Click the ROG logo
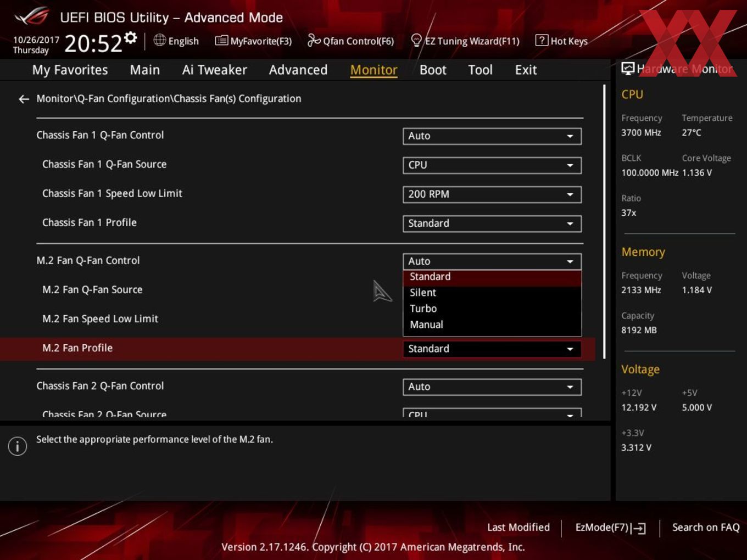The image size is (747, 560). coord(31,16)
